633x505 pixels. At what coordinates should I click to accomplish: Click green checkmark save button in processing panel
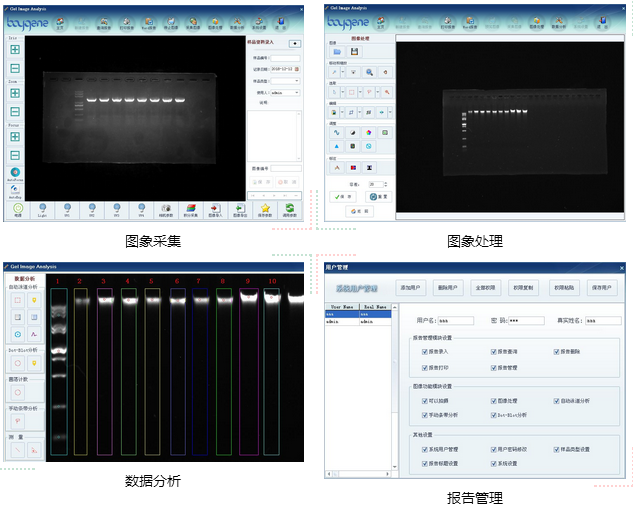(343, 197)
